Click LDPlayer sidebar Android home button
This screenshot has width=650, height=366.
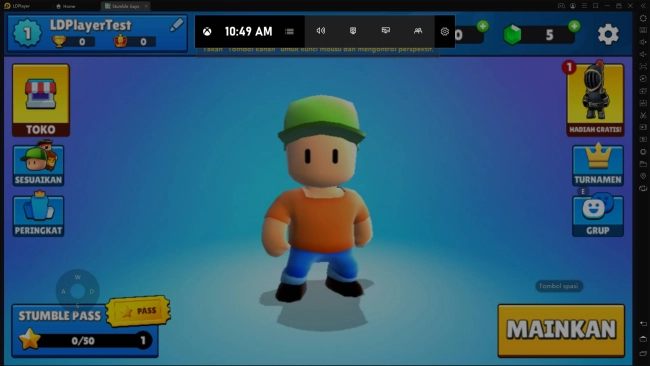point(643,339)
